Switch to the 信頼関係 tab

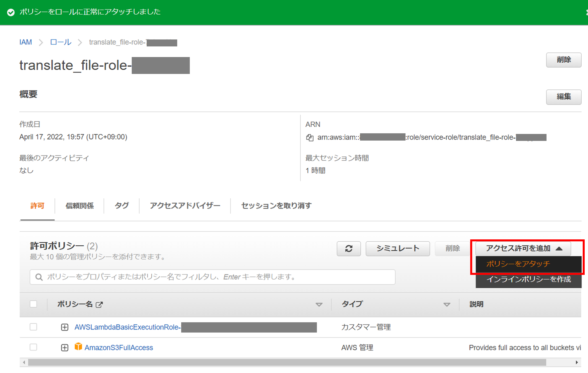coord(80,206)
